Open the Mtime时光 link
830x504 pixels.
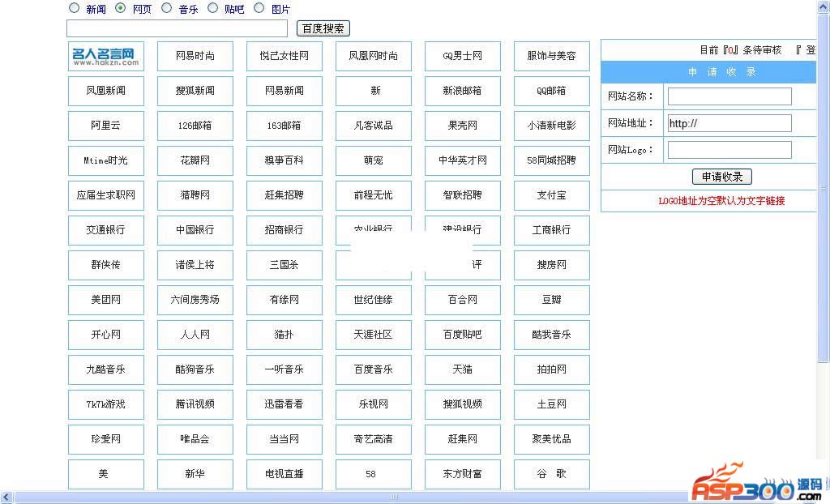106,161
